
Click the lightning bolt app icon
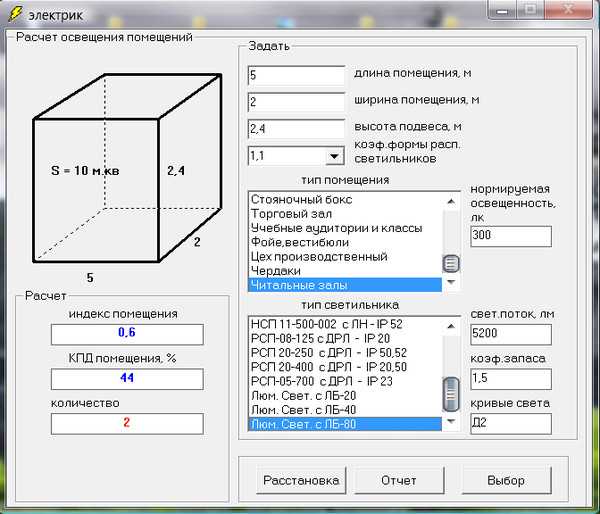pos(16,14)
